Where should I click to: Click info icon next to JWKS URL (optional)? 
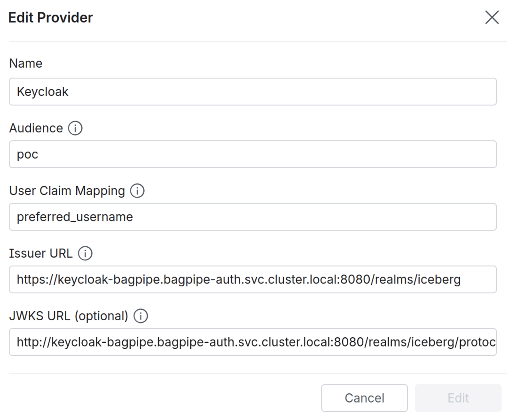tap(140, 316)
